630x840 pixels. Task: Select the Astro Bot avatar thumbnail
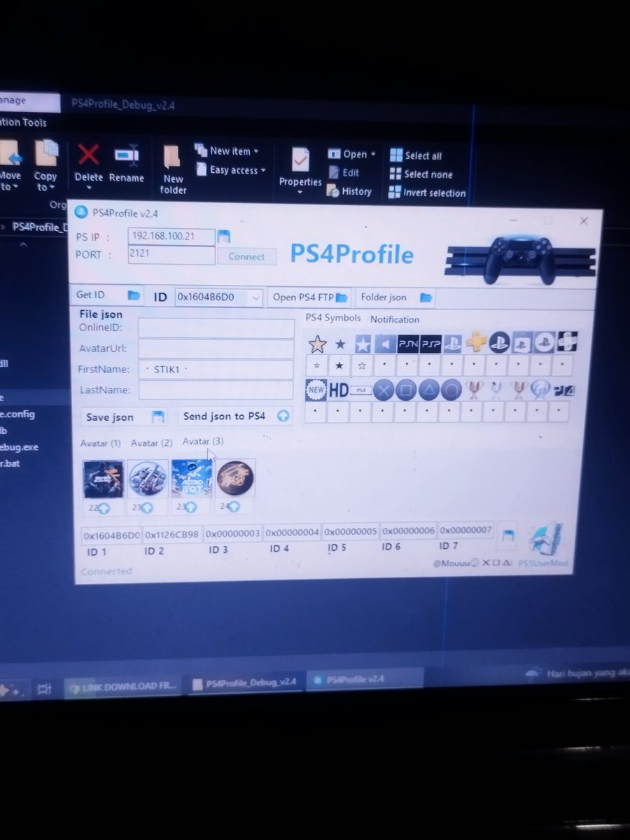click(192, 479)
